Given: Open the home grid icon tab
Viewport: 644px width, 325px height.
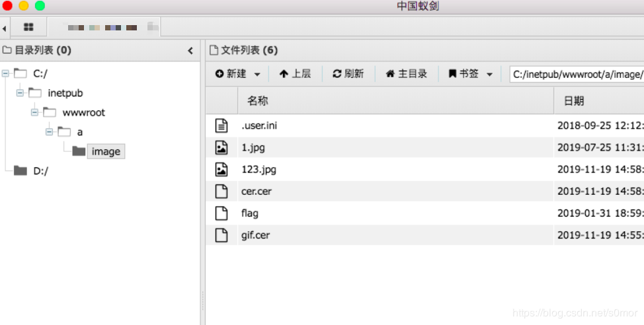Looking at the screenshot, I should point(28,27).
